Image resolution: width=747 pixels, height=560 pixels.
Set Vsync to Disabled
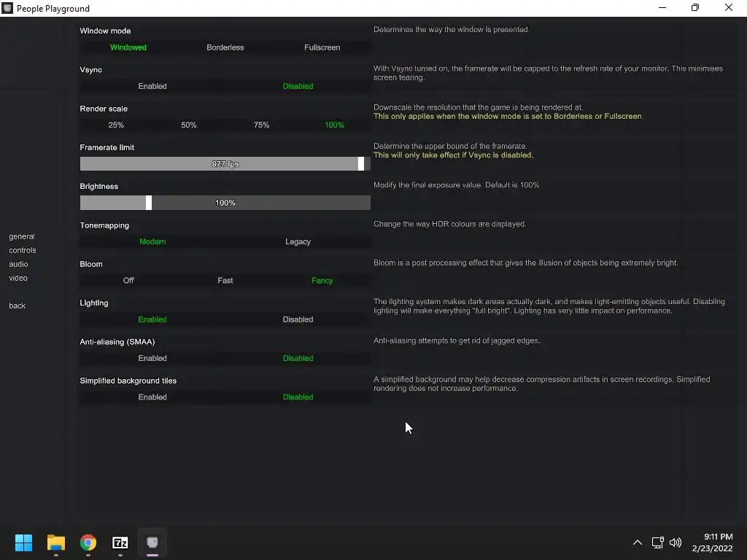(298, 86)
